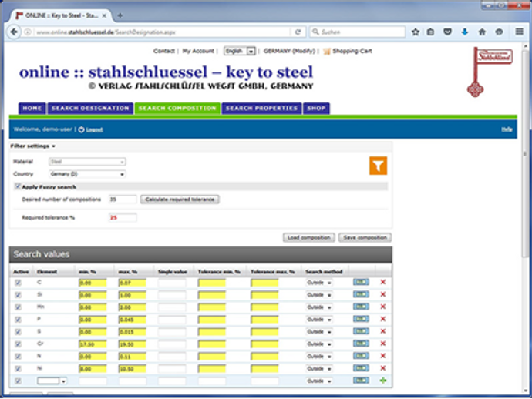The width and height of the screenshot is (532, 399).
Task: Click the Logout link
Action: point(94,129)
